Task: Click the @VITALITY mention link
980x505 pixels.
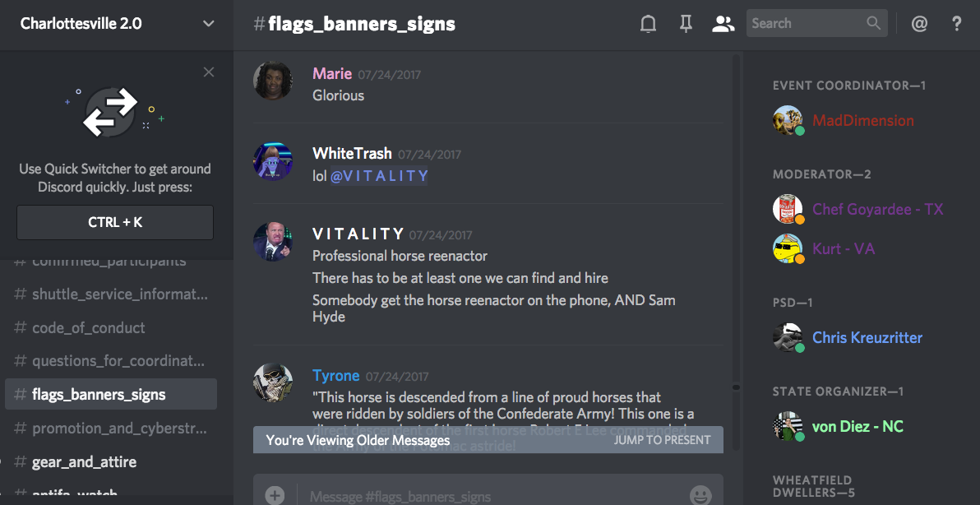Action: 379,176
